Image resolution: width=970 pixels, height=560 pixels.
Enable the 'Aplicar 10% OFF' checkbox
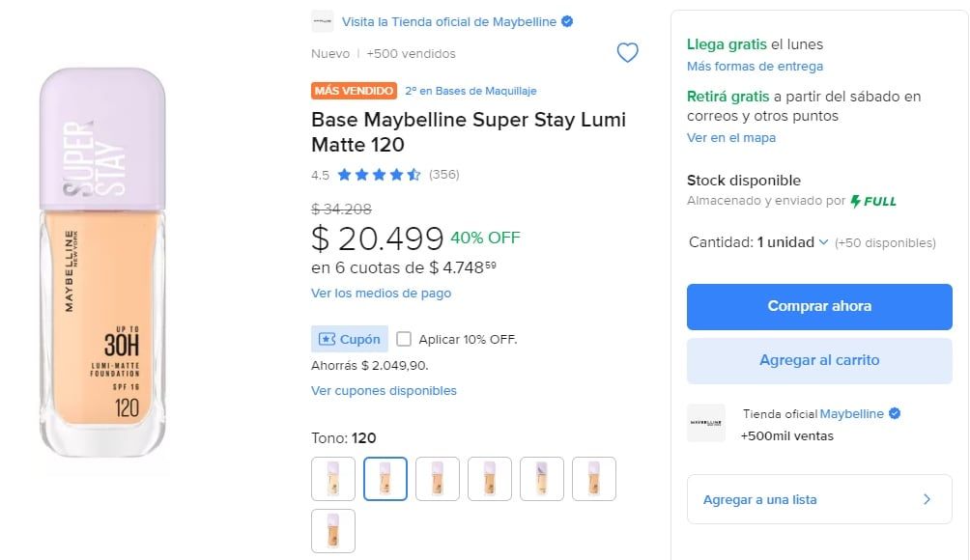coord(403,339)
